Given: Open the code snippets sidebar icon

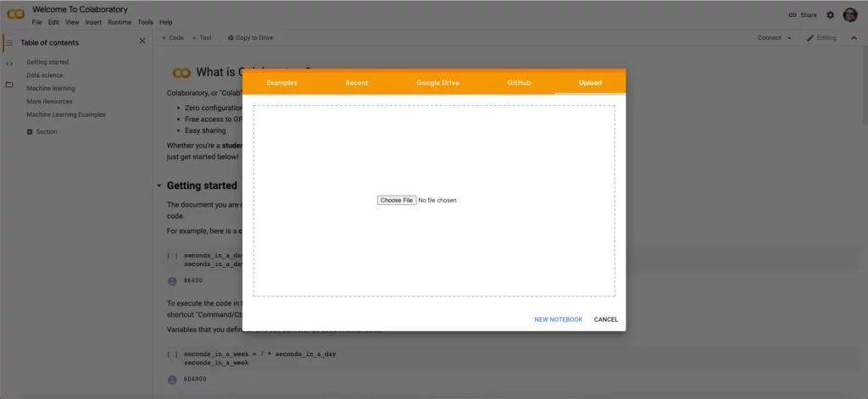Looking at the screenshot, I should 8,64.
